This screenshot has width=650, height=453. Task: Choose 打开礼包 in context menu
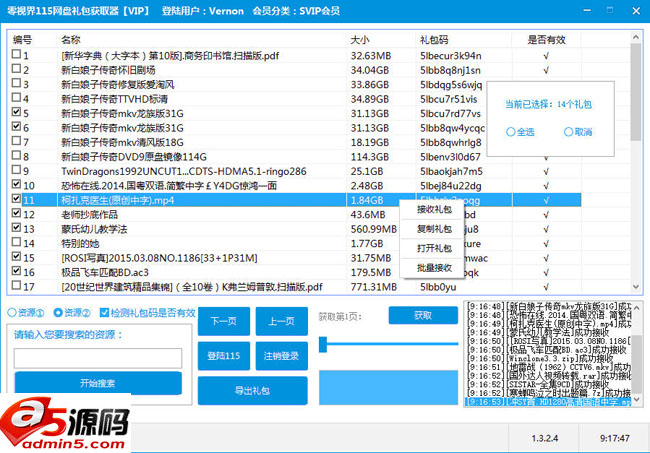point(433,248)
